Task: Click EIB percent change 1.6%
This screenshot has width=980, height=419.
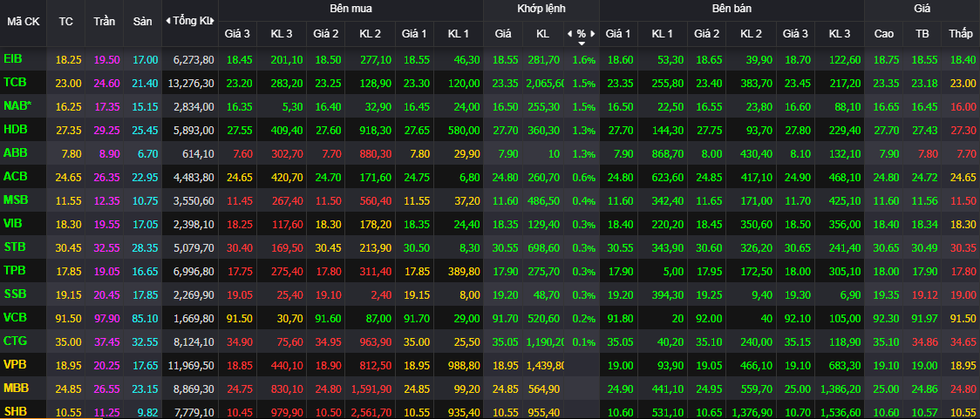Action: [584, 60]
